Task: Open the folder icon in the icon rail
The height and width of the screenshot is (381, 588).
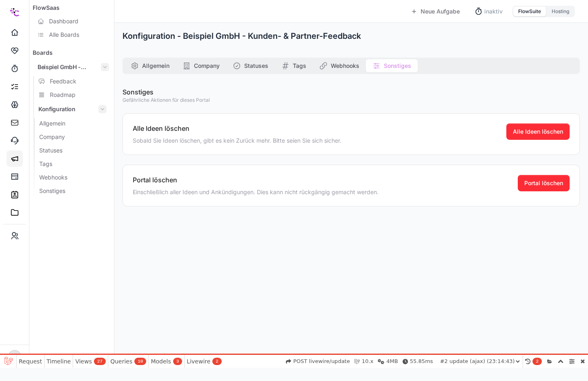Action: click(x=15, y=213)
